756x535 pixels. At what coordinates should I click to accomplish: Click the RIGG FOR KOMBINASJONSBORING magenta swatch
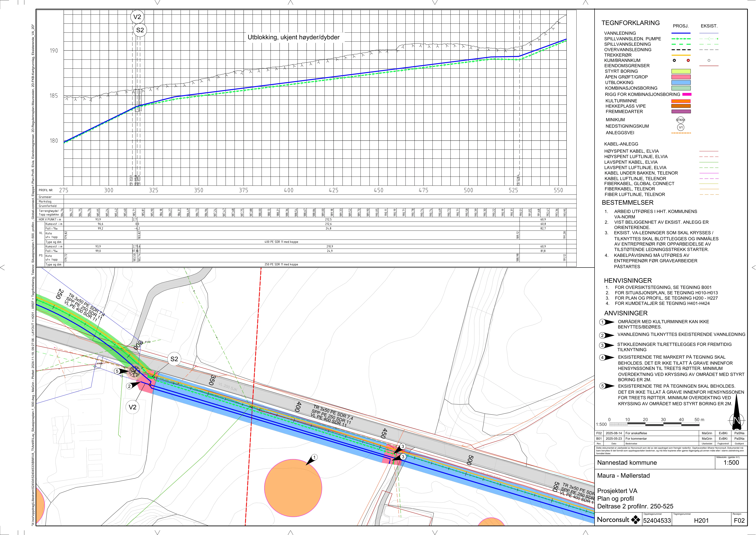[x=687, y=94]
